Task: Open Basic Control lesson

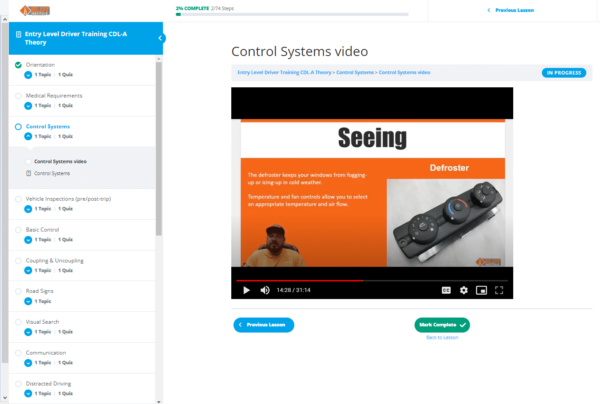Action: coord(42,230)
